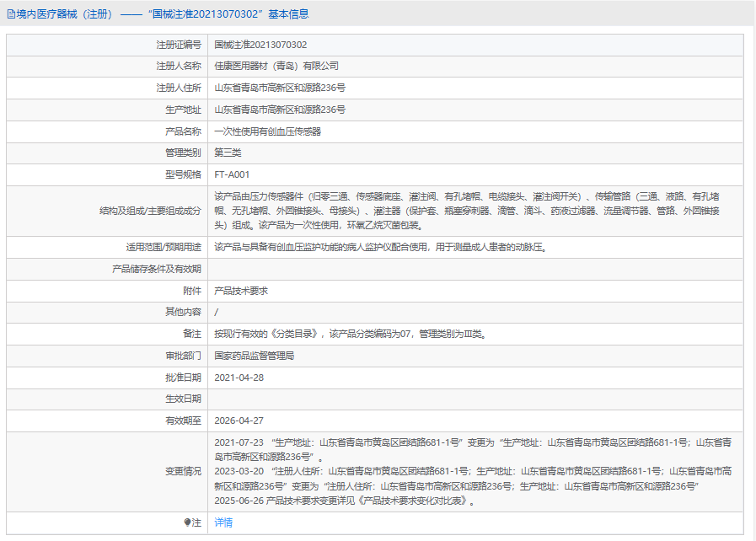Open the 详情 link

pos(223,522)
